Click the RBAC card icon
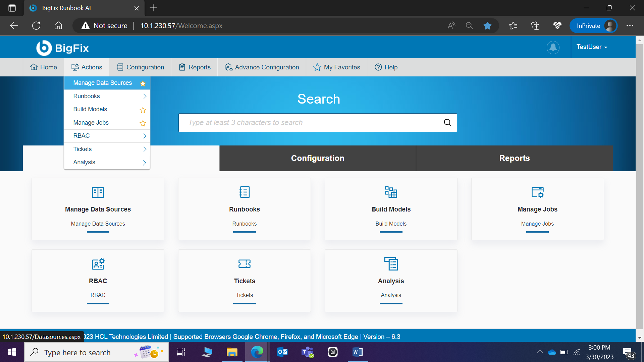 [98, 264]
